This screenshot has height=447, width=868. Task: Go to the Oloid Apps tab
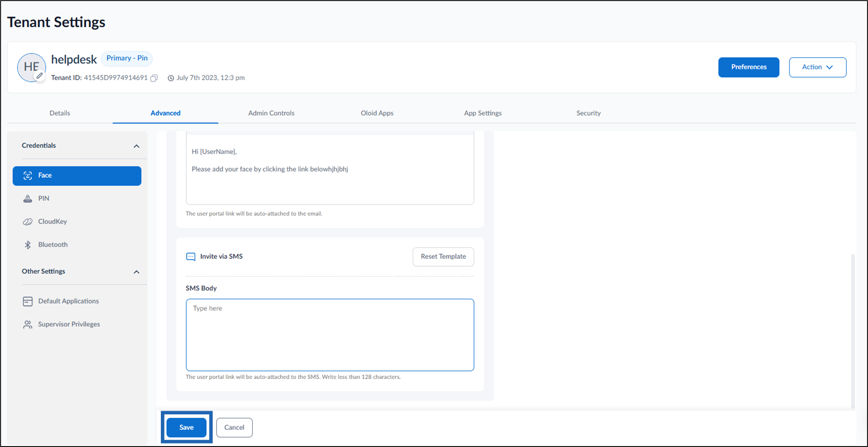coord(377,113)
